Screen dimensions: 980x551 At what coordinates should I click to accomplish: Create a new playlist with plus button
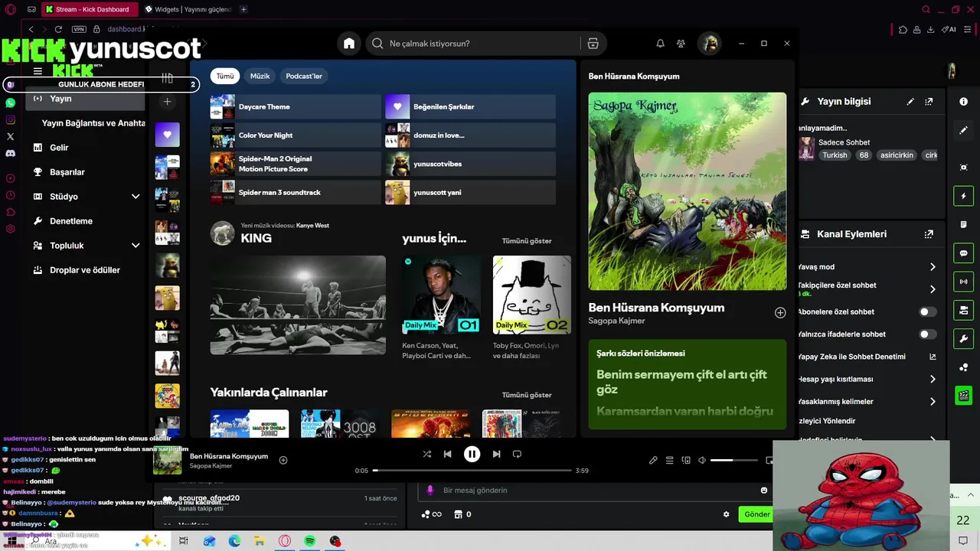[167, 102]
